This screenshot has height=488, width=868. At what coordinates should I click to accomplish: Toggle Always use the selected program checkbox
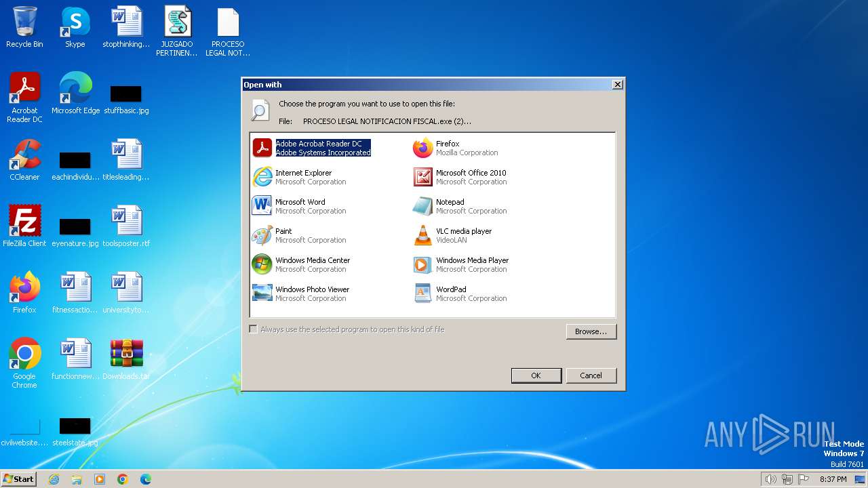[254, 329]
